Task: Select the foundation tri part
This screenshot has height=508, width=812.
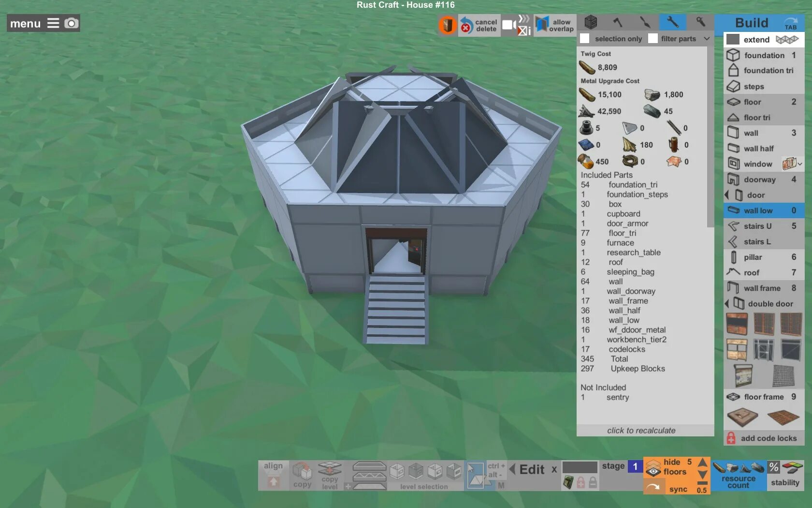Action: (764, 71)
